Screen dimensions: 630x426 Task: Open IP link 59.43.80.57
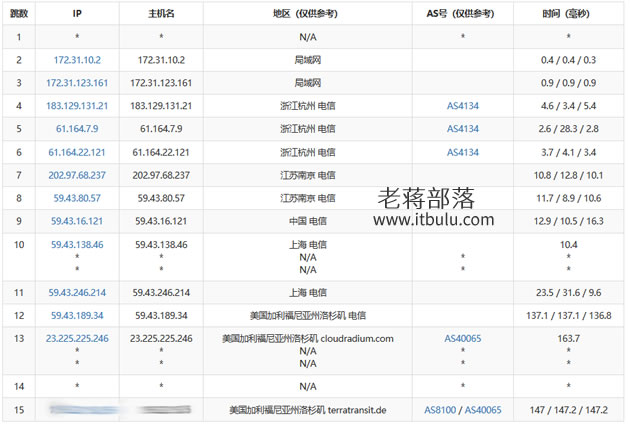(77, 198)
